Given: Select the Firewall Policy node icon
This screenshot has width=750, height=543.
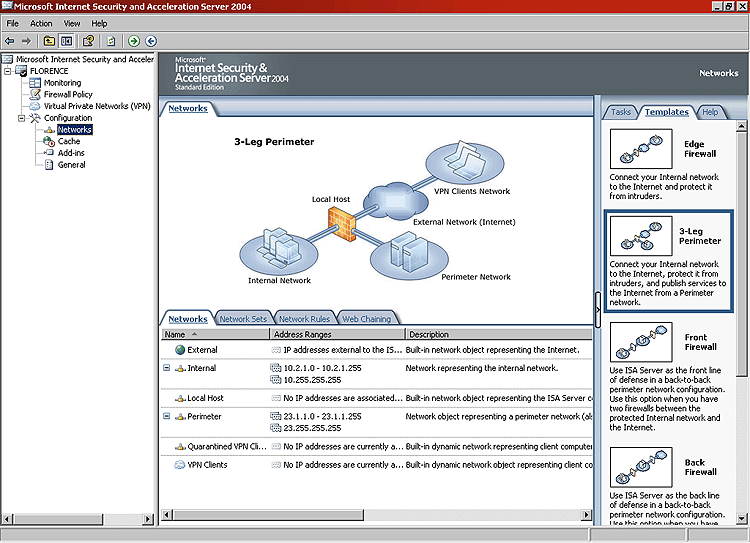Looking at the screenshot, I should click(35, 94).
